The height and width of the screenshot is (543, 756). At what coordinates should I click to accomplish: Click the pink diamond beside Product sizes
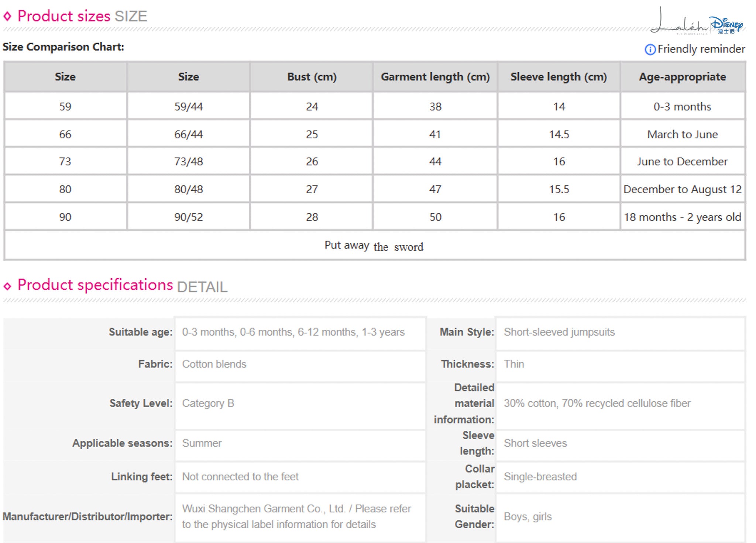(7, 16)
